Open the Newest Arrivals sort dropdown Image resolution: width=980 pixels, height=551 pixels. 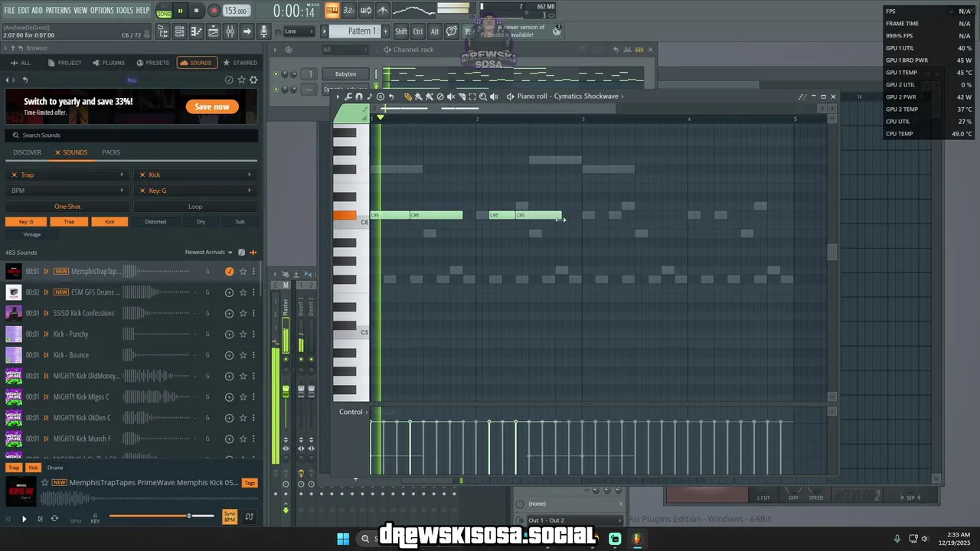coord(208,253)
